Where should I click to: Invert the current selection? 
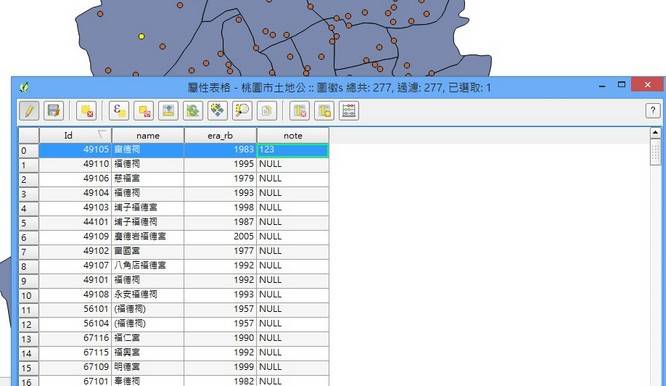point(193,111)
